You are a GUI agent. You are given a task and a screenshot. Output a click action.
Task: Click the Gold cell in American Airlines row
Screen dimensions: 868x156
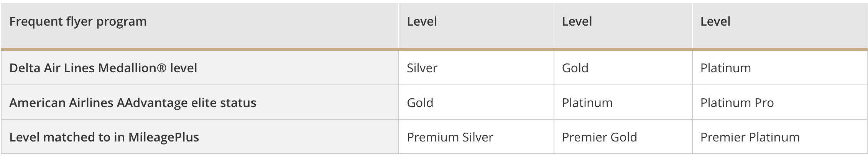point(420,103)
